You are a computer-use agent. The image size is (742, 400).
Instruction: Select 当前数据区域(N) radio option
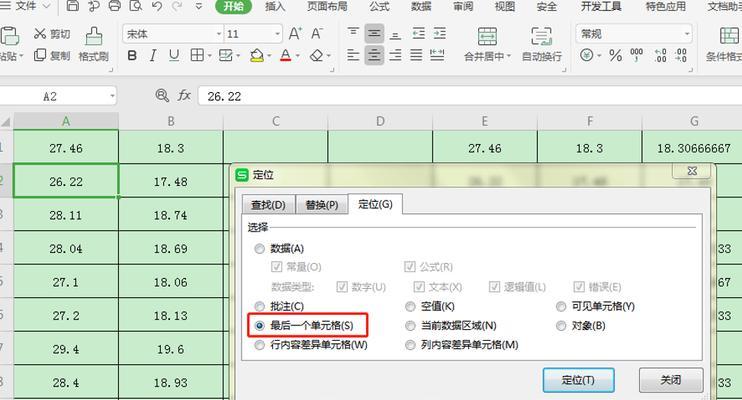click(x=410, y=326)
